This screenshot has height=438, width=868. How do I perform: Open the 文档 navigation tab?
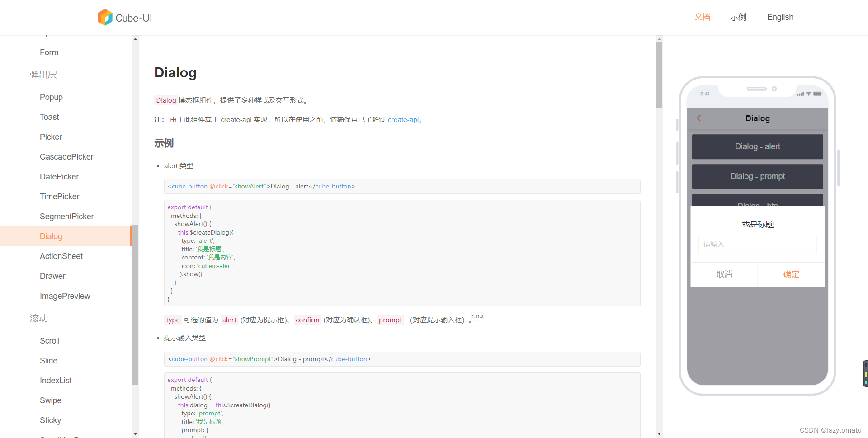tap(703, 17)
